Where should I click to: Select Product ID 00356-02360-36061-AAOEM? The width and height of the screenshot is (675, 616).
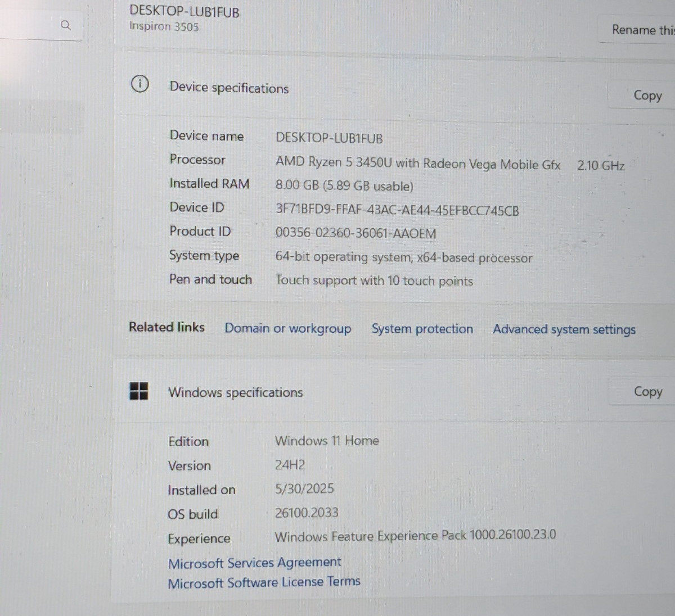pos(355,233)
